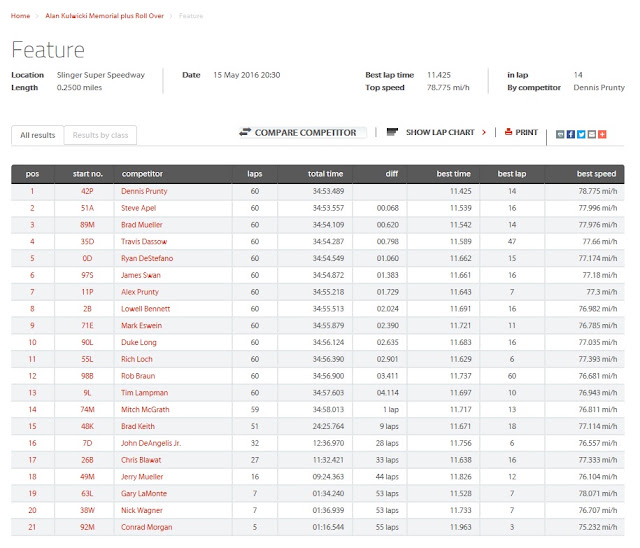
Task: Open Duke Long competitor link
Action: pyautogui.click(x=139, y=342)
